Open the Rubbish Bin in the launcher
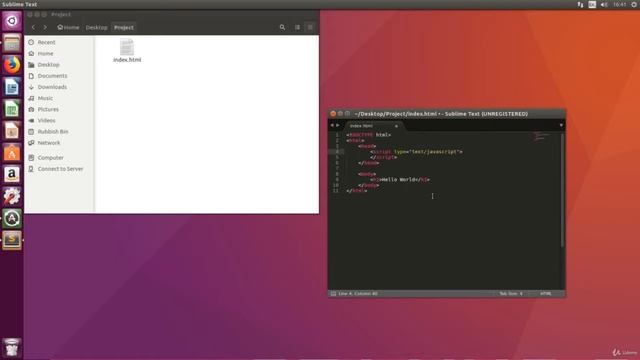 coord(11,347)
